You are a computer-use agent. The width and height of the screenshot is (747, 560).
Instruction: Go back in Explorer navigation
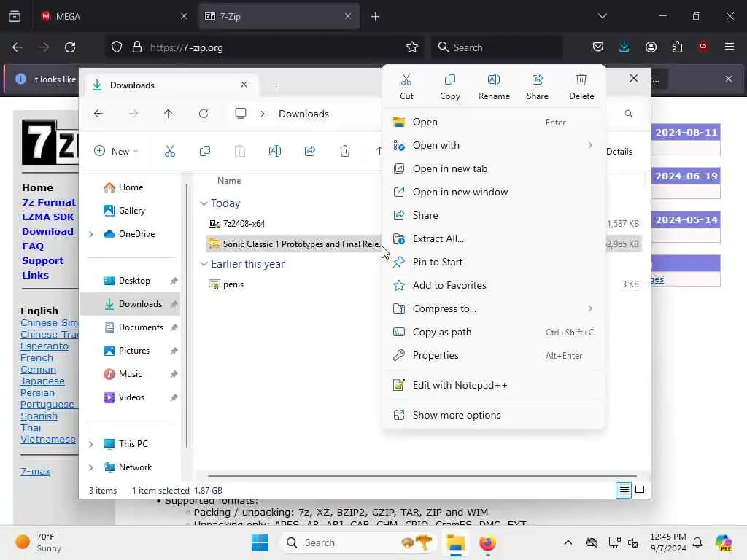click(x=98, y=114)
